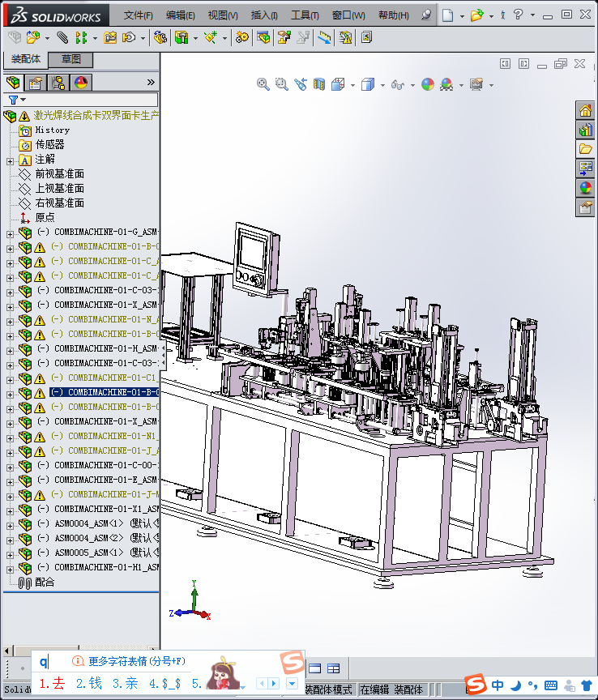Click the Insert Components toolbar icon
598x700 pixels.
32,37
